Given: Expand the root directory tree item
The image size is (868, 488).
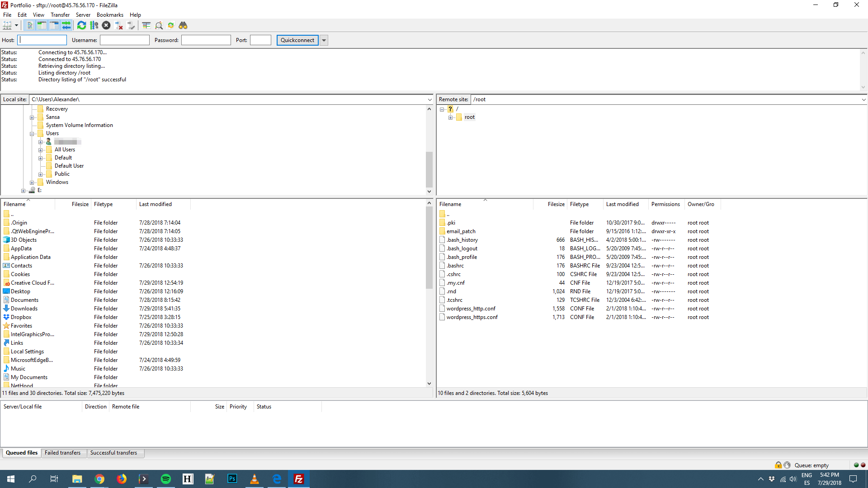Looking at the screenshot, I should [451, 117].
